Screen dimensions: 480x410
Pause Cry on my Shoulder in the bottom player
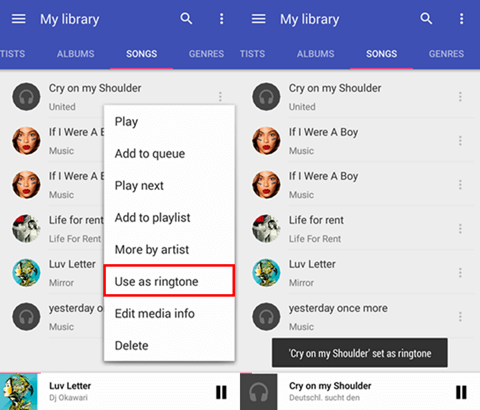(x=461, y=392)
